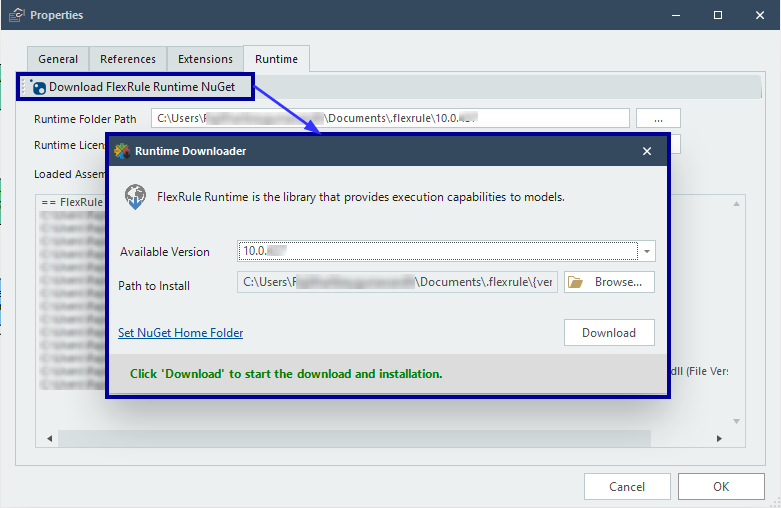Screen dimensions: 781x508
Task: Click the Download button
Action: [609, 333]
